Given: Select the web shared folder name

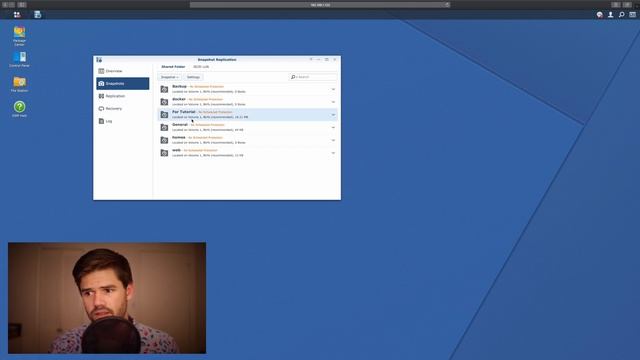Looking at the screenshot, I should coord(176,150).
